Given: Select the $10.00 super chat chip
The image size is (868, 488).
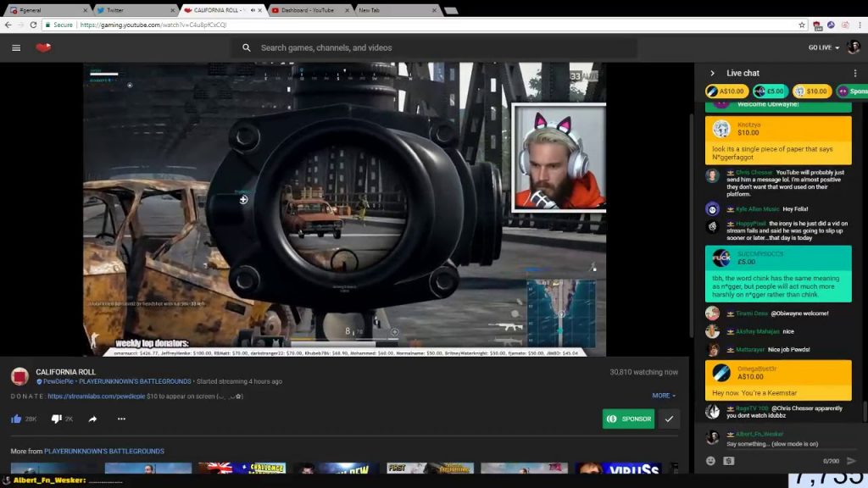Looking at the screenshot, I should 811,91.
